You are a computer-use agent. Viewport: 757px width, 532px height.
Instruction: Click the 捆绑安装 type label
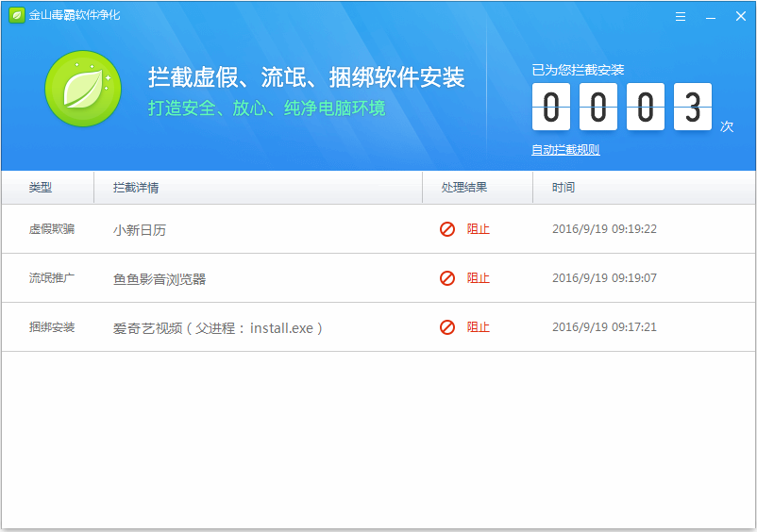[x=52, y=327]
